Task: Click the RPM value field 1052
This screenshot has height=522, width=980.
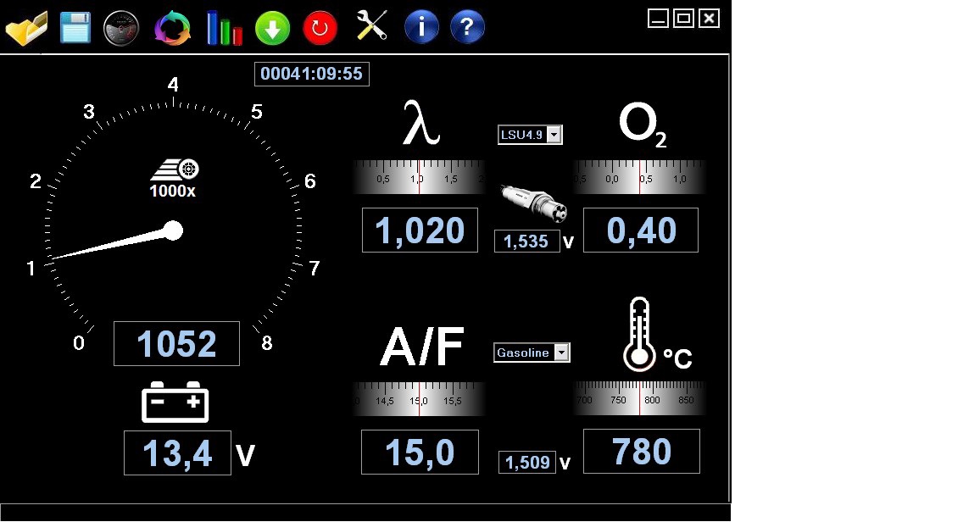Action: coord(176,344)
